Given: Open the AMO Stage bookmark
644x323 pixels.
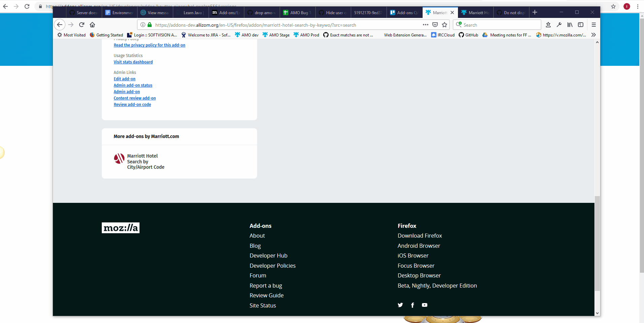Looking at the screenshot, I should tap(276, 35).
